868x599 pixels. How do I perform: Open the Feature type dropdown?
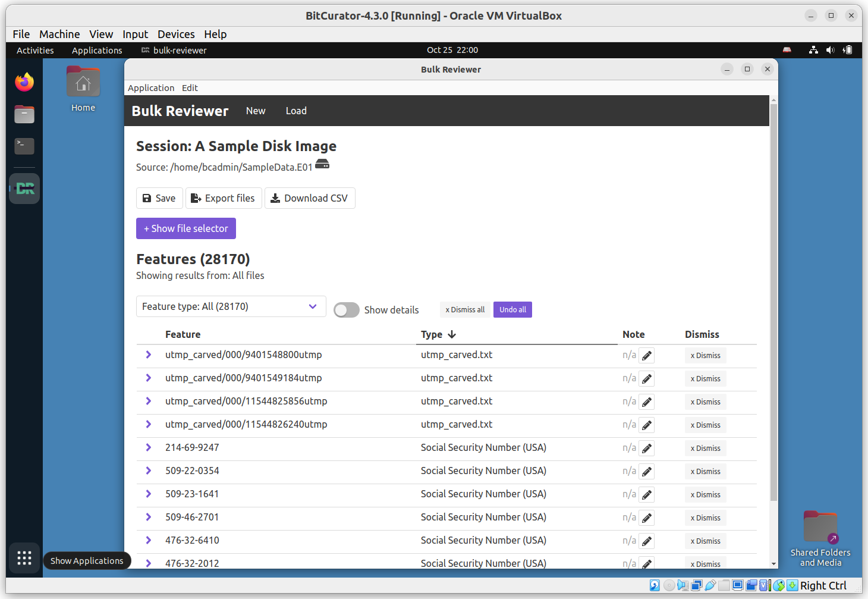pyautogui.click(x=231, y=306)
